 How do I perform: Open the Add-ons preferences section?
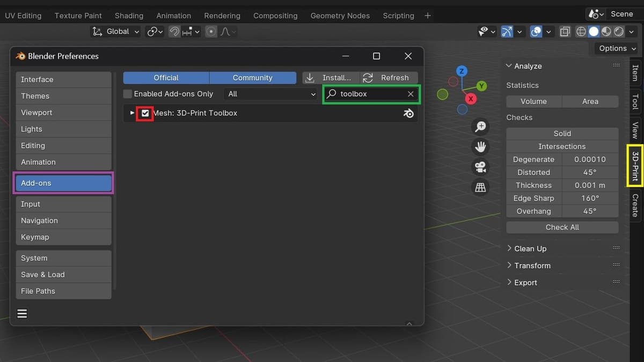[63, 183]
